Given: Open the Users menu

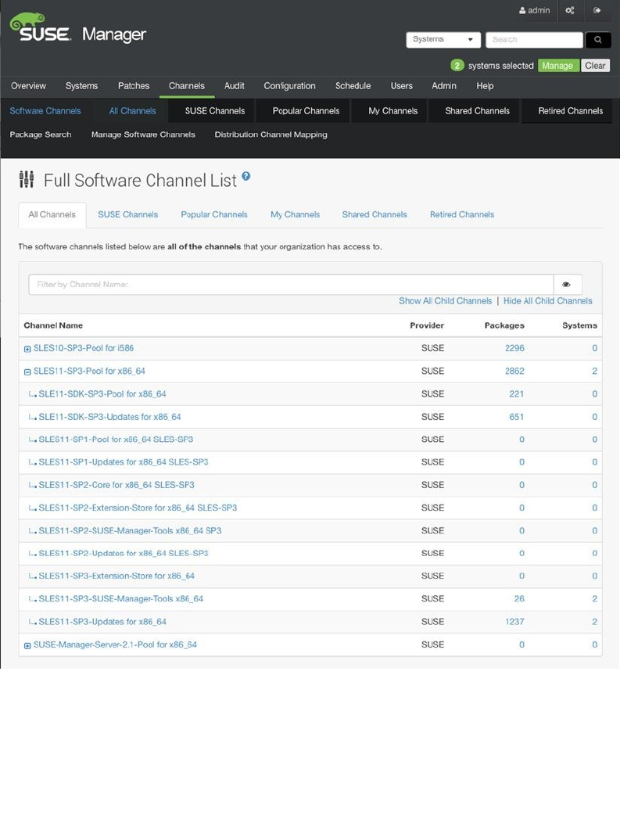Looking at the screenshot, I should (402, 86).
